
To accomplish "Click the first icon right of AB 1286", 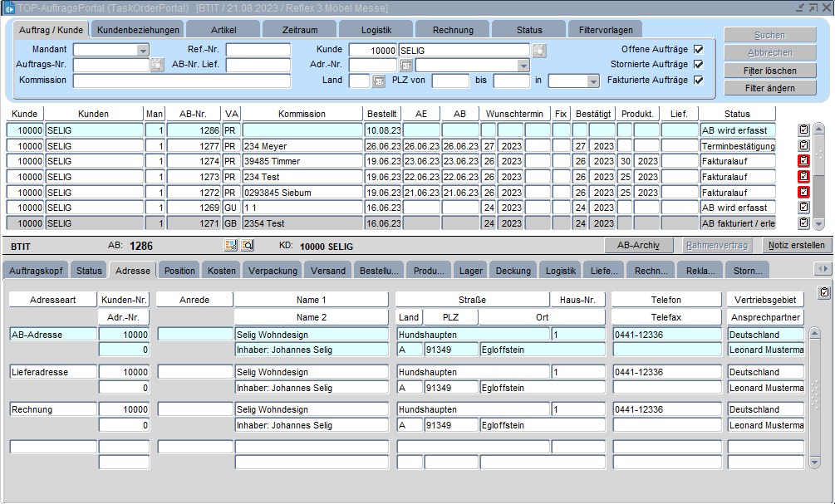I will click(x=232, y=246).
